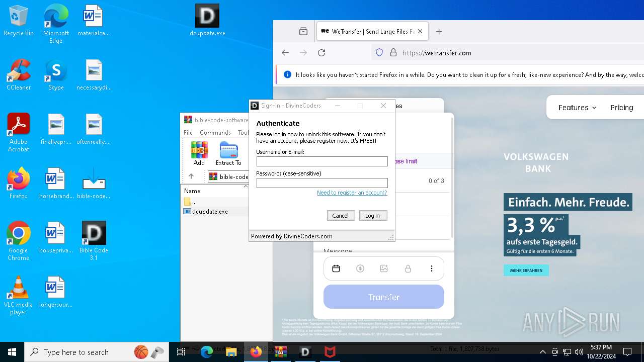Click WinRAR Extract To toolbar icon
Image resolution: width=644 pixels, height=362 pixels.
(x=228, y=153)
